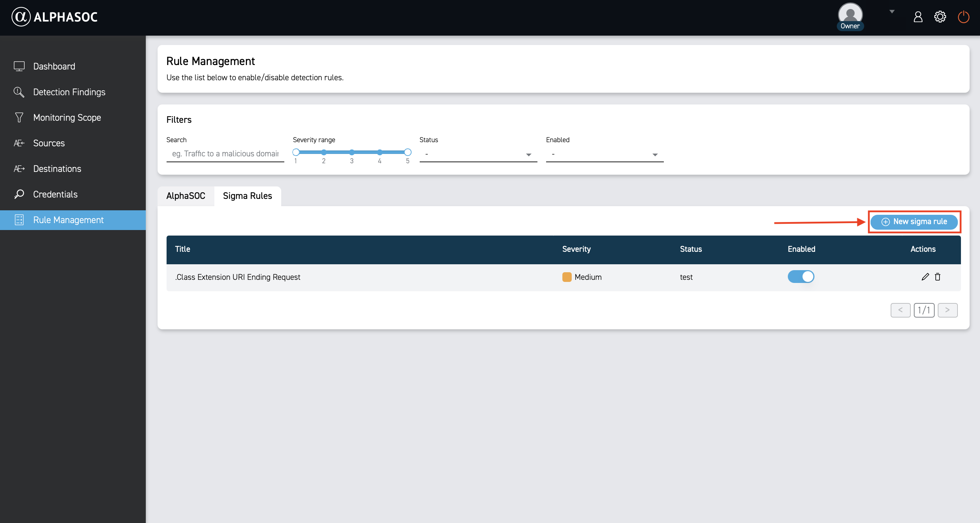The height and width of the screenshot is (523, 980).
Task: Open Detection Findings from the sidebar
Action: 69,92
